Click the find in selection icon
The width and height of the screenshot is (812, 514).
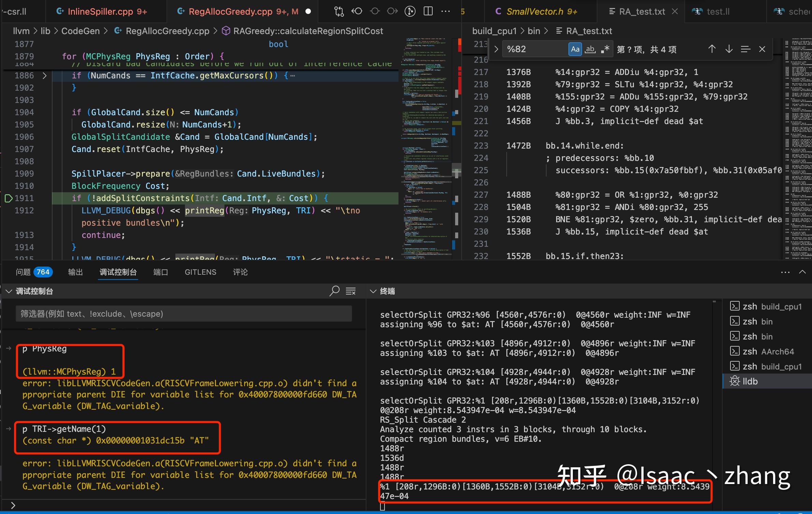[x=745, y=49]
